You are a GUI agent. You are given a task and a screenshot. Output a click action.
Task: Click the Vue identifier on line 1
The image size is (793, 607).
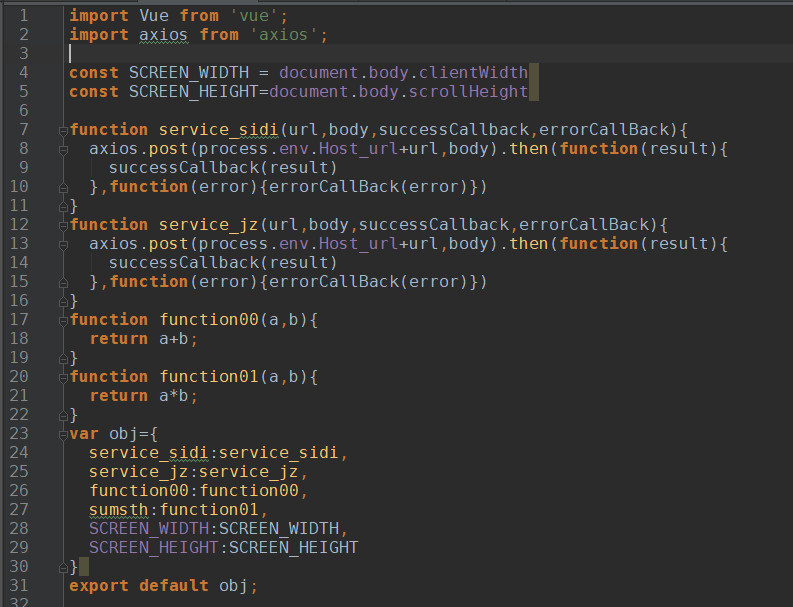point(154,16)
